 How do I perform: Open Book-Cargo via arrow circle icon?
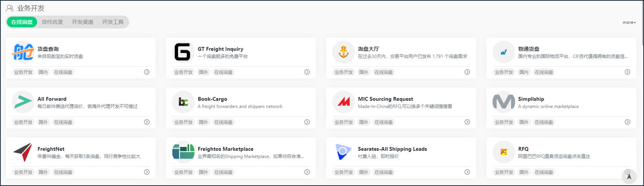point(307,122)
